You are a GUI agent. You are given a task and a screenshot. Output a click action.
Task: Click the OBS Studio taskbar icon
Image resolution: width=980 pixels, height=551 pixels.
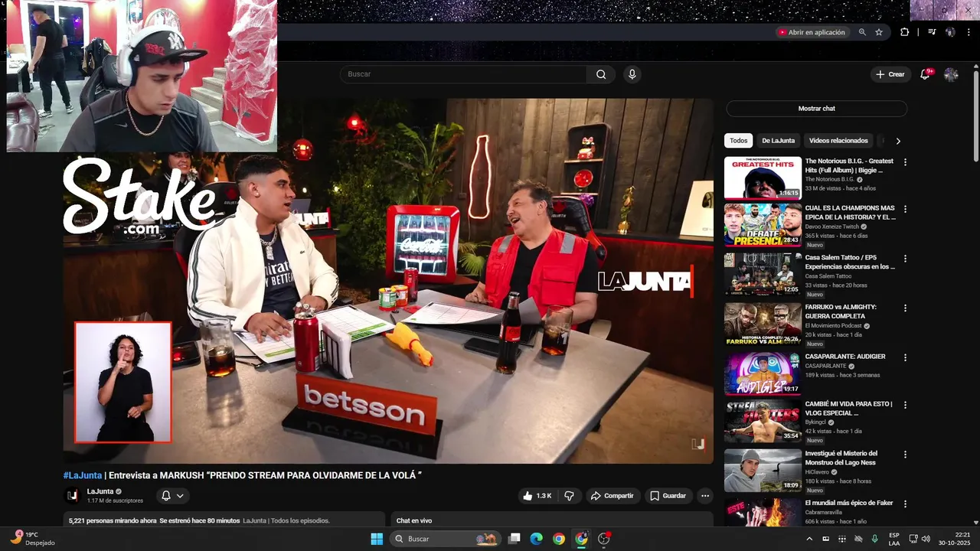(x=603, y=539)
